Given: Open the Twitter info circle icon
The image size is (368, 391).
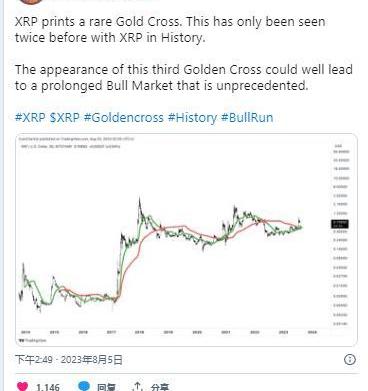Looking at the screenshot, I should click(x=350, y=359).
